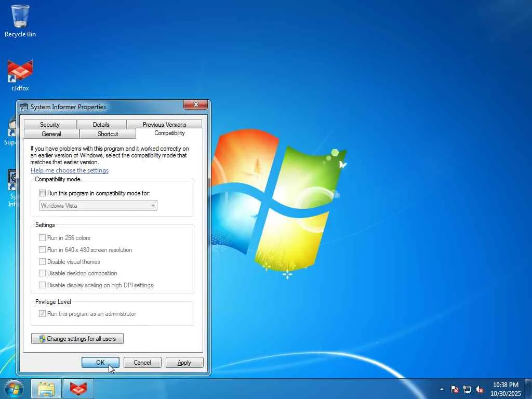Switch to the Shortcut tab
This screenshot has width=532, height=399.
pyautogui.click(x=108, y=134)
